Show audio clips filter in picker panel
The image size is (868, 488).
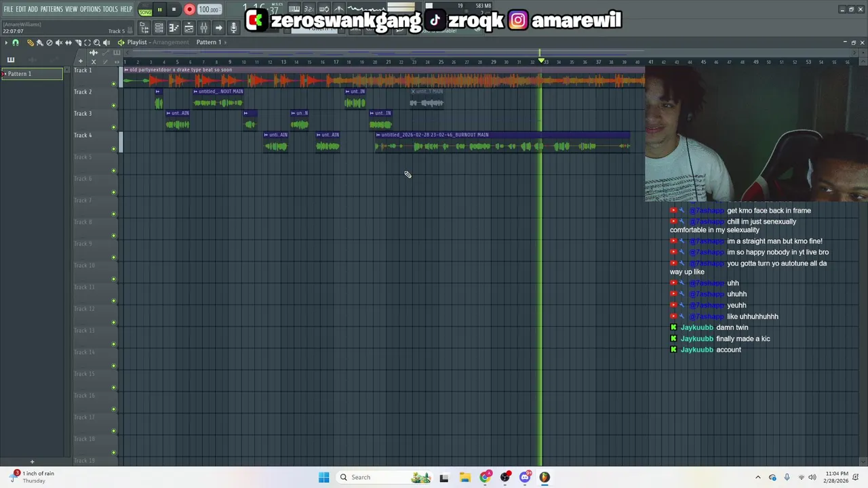(x=33, y=60)
